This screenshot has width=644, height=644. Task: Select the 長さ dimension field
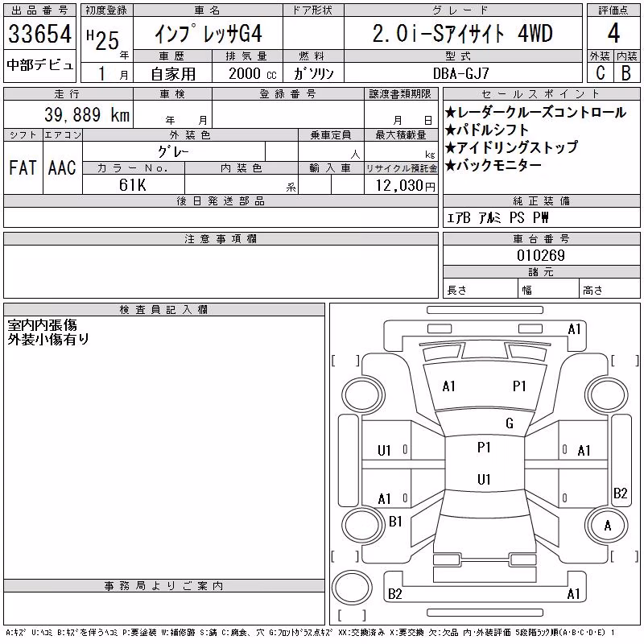tap(480, 290)
